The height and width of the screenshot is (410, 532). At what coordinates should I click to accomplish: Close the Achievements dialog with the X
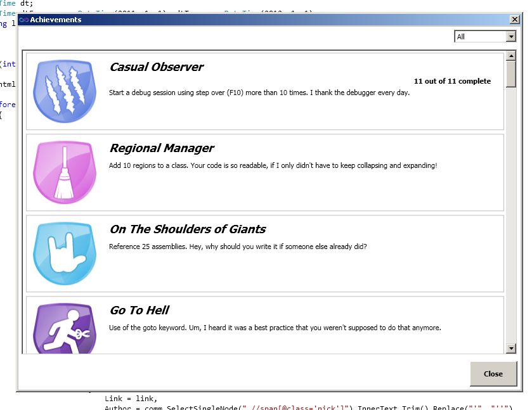[x=514, y=20]
